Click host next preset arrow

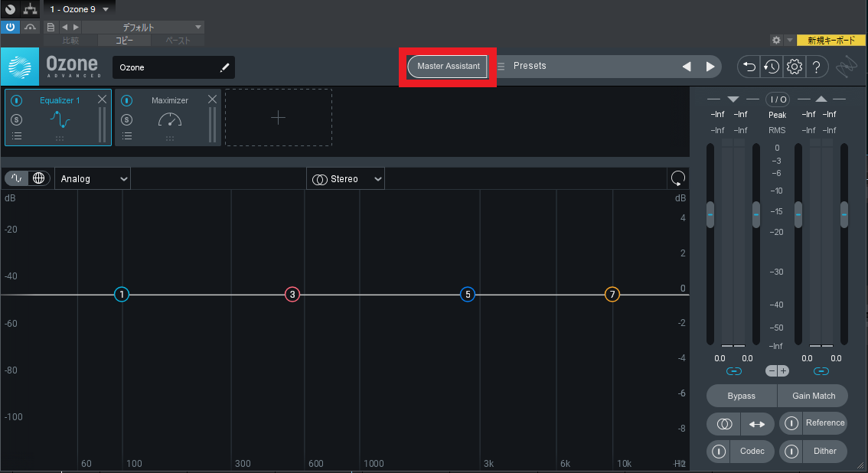76,27
